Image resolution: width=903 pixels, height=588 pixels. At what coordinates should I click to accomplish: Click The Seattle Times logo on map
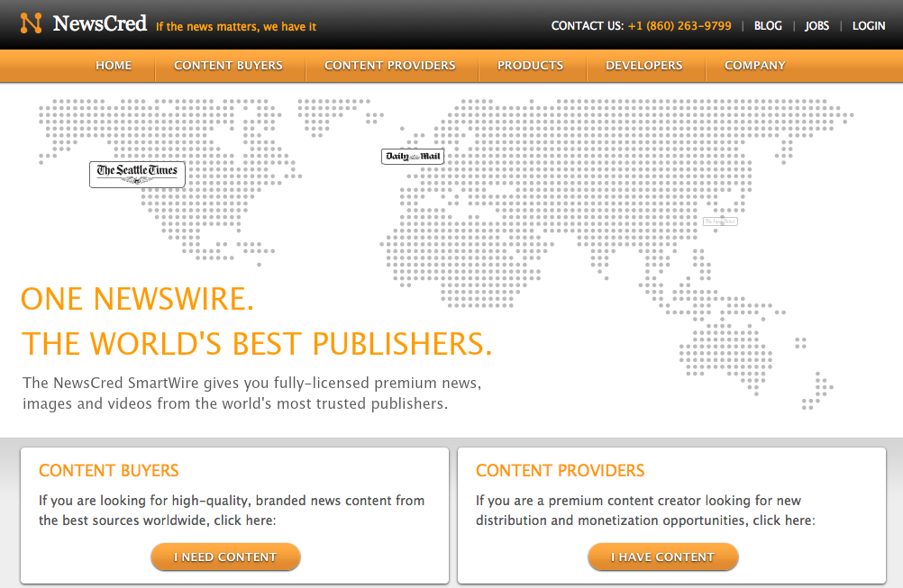[137, 175]
